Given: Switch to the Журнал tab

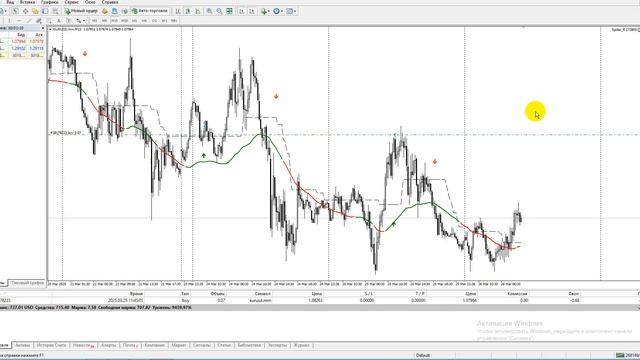Looking at the screenshot, I should click(302, 345).
